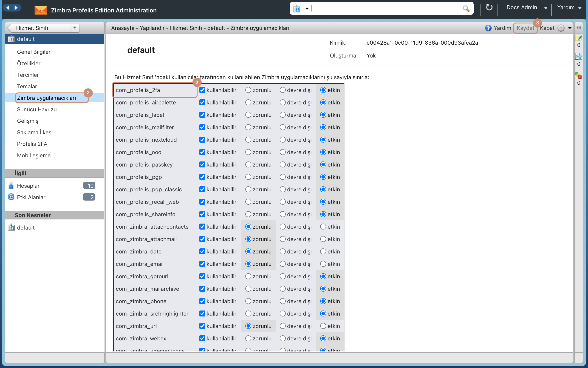588x368 pixels.
Task: Open search type icon in search bar
Action: click(297, 9)
